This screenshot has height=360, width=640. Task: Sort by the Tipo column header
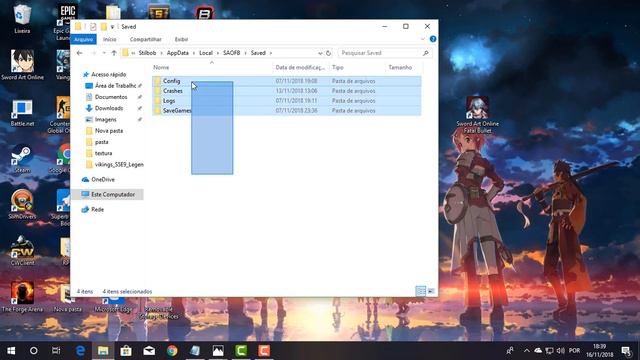click(x=338, y=67)
